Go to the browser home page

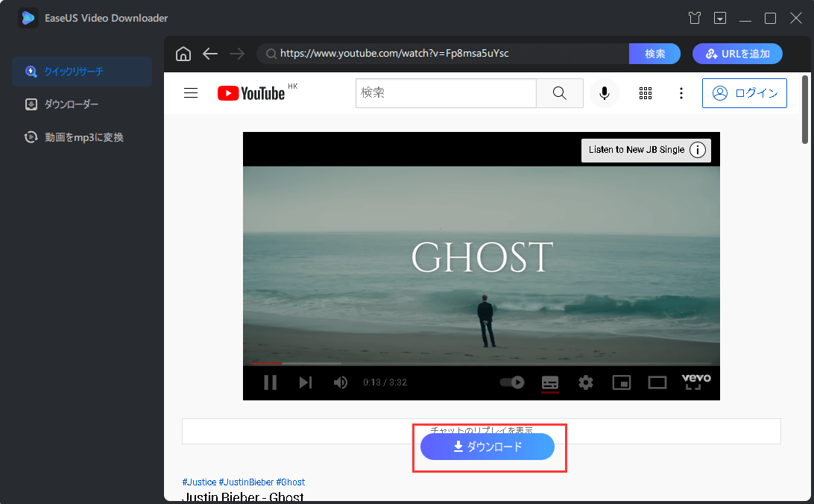tap(183, 53)
